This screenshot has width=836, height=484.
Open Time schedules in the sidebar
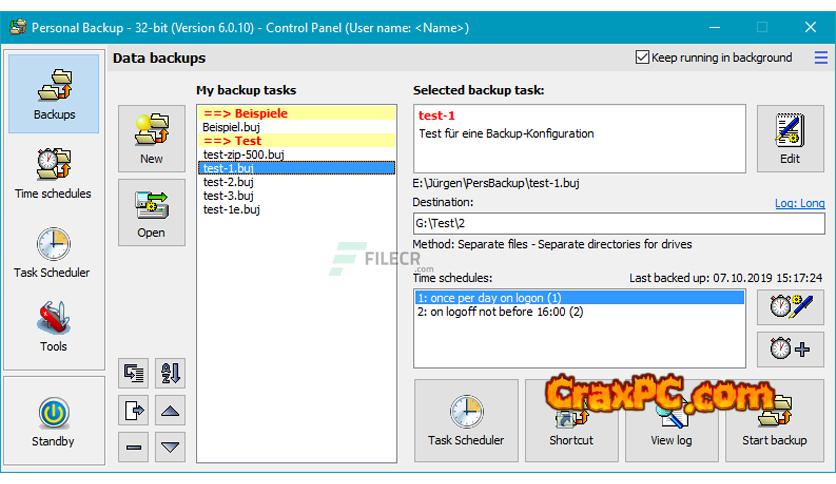[x=53, y=174]
